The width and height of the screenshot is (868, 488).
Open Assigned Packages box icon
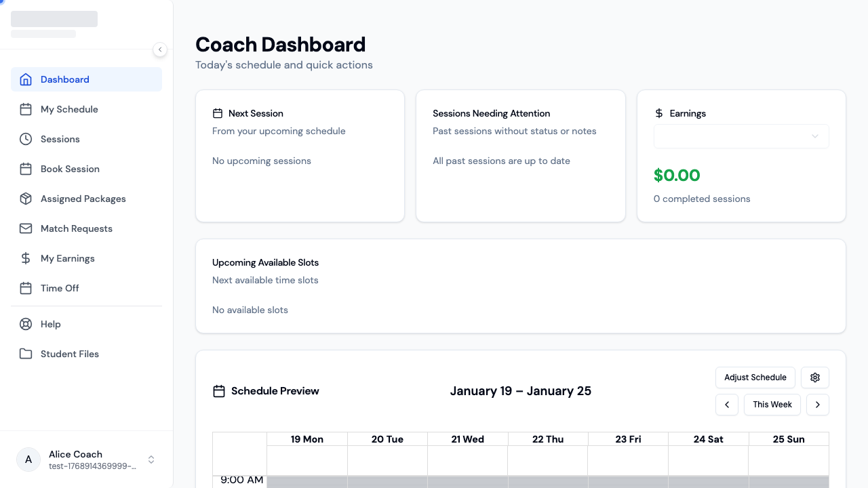(26, 199)
